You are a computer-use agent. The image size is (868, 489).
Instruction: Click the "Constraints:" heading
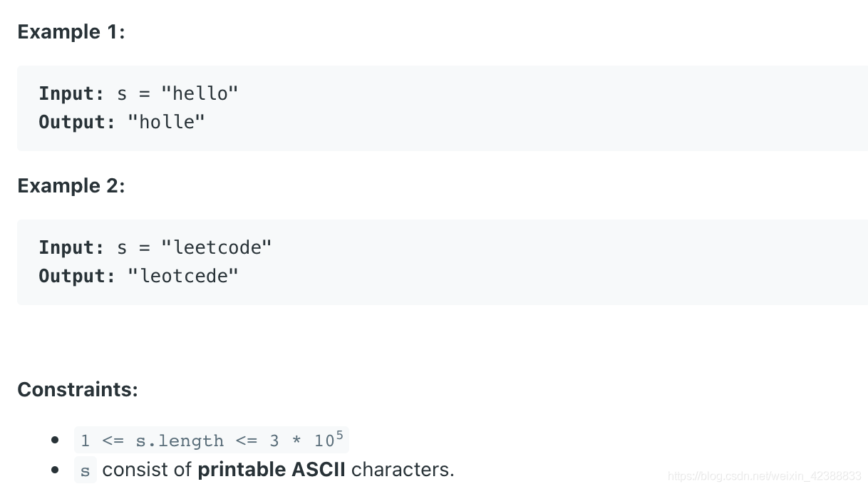(x=77, y=390)
